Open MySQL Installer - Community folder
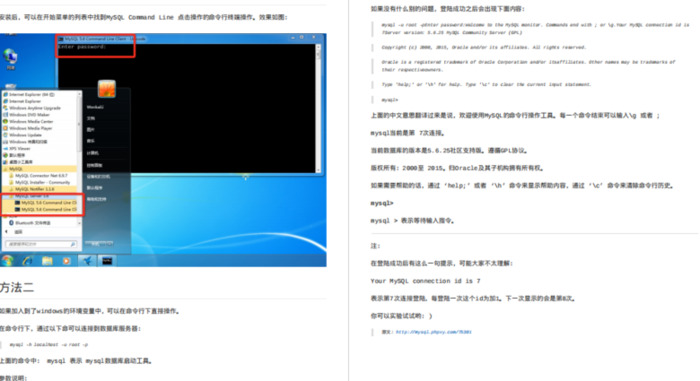This screenshot has height=381, width=700. (x=40, y=182)
